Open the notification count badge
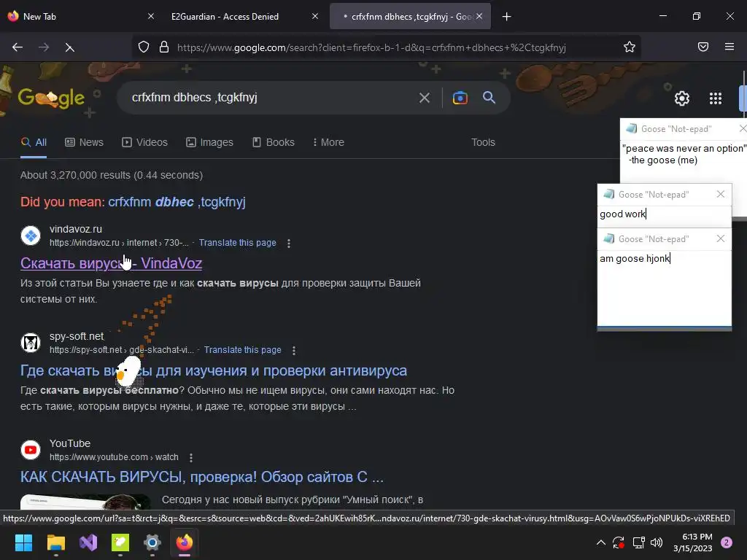Image resolution: width=747 pixels, height=560 pixels. [x=727, y=542]
